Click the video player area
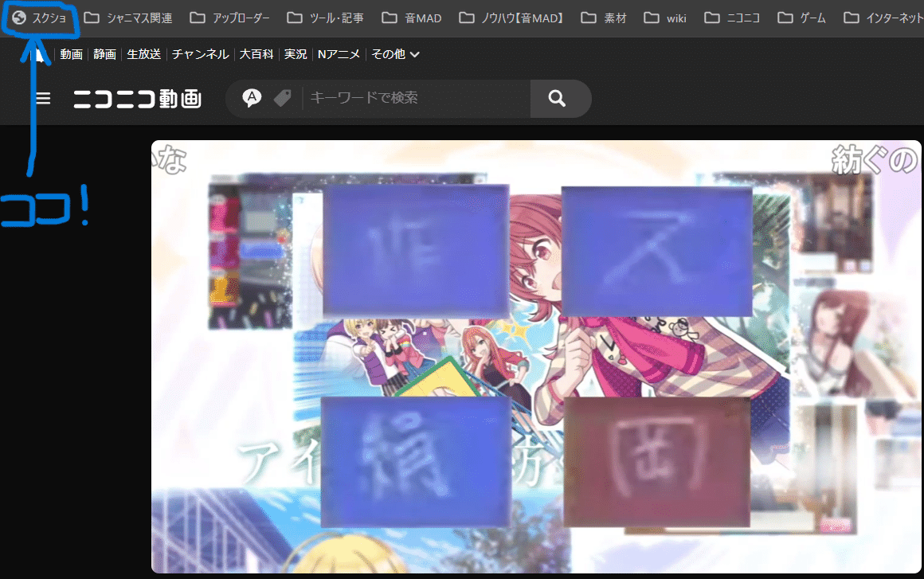This screenshot has height=579, width=924. [536, 356]
